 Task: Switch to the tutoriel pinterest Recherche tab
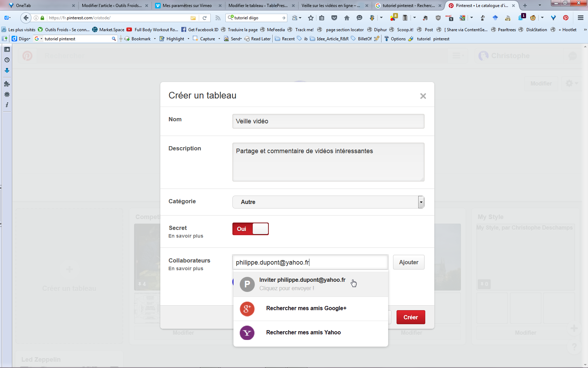tap(408, 6)
